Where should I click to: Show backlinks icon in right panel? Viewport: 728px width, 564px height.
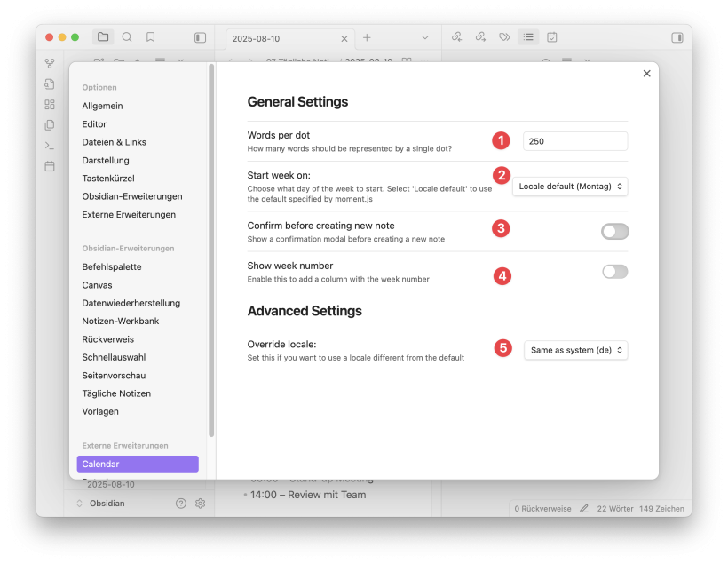coord(457,37)
